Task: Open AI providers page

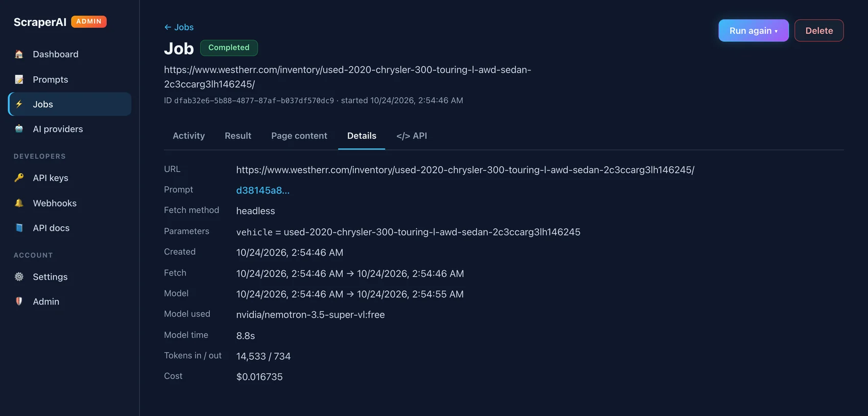Action: click(x=69, y=129)
